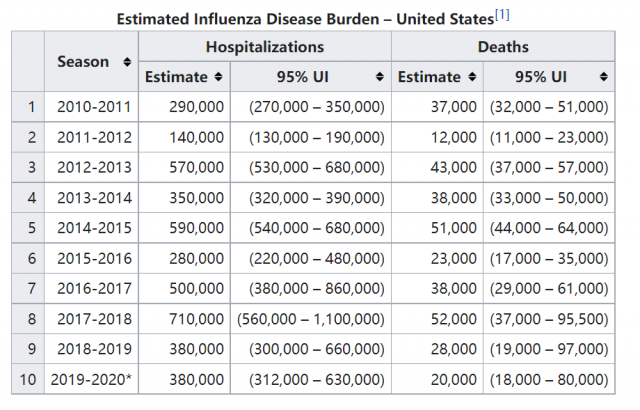Click the Deaths group header
This screenshot has height=410, width=640.
503,47
